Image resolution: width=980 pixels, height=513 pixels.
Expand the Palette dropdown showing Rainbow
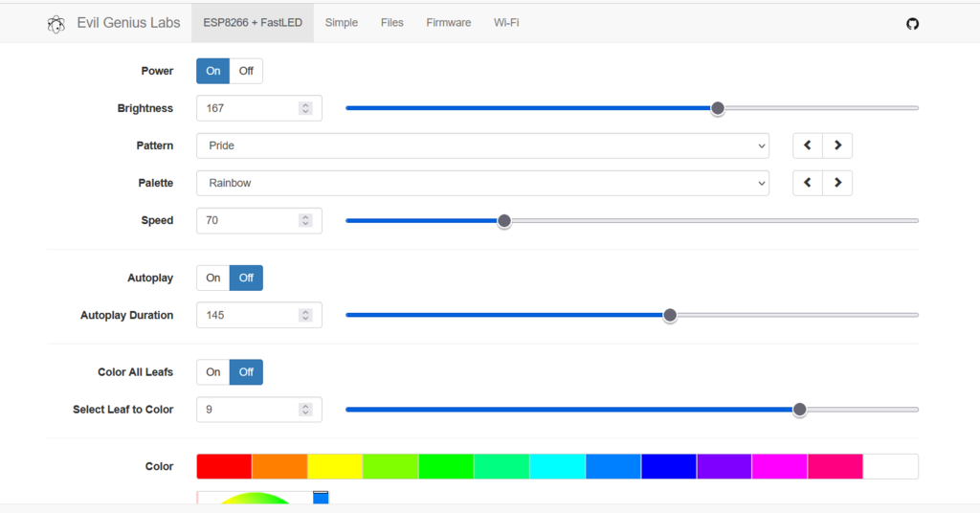click(482, 183)
